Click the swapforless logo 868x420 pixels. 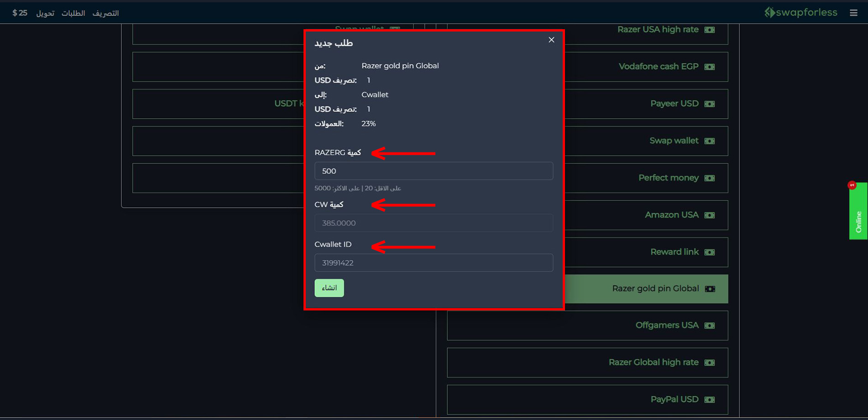coord(801,12)
